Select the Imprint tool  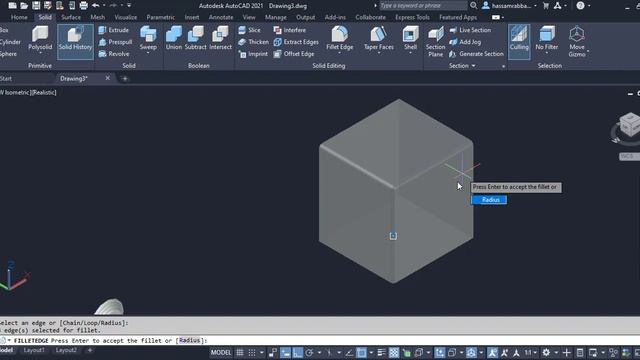(x=253, y=54)
